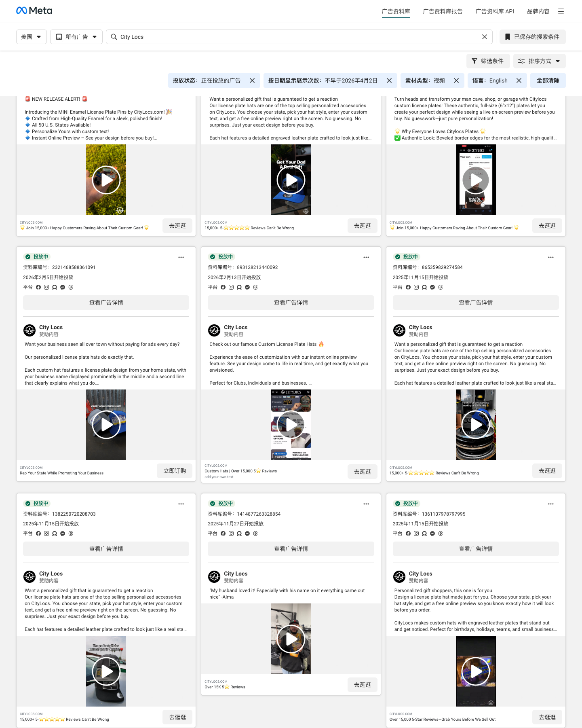Image resolution: width=582 pixels, height=728 pixels.
Task: Remove the 素材类型 视频 filter chip
Action: [x=456, y=80]
